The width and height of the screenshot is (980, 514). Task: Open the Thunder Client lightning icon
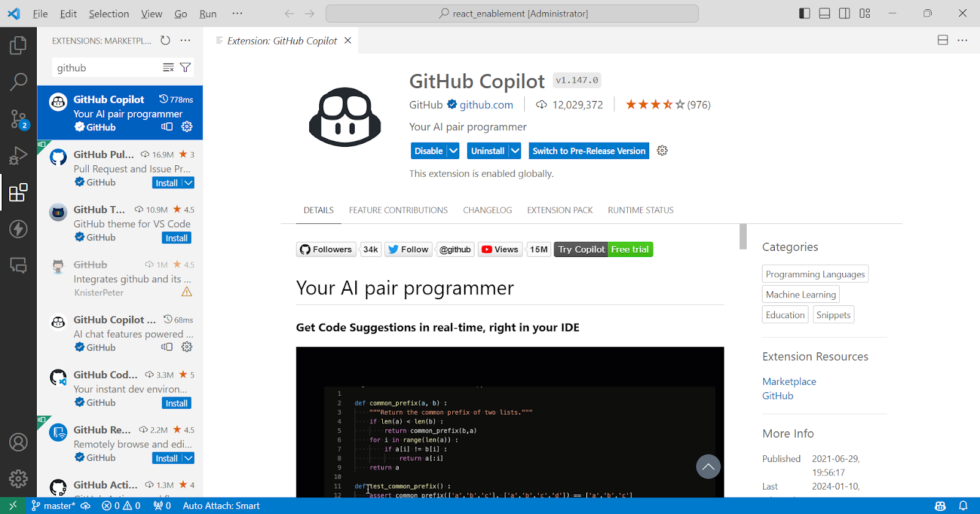pos(18,229)
